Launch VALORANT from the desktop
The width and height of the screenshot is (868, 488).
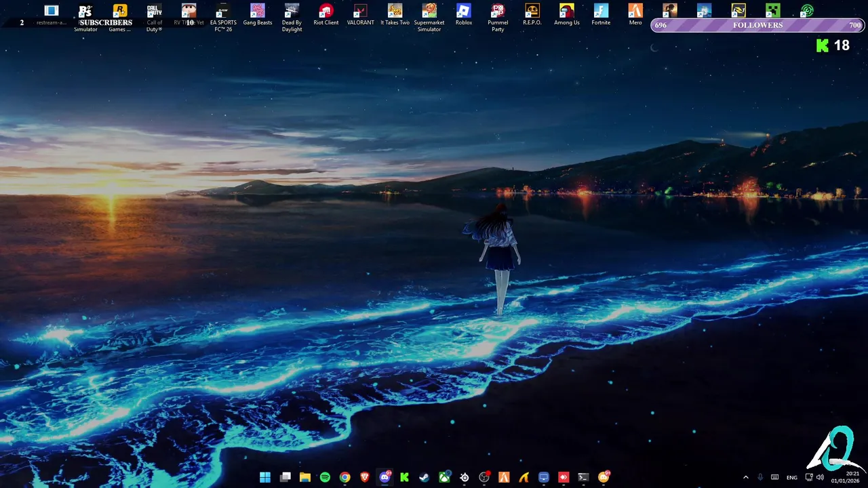(x=361, y=15)
